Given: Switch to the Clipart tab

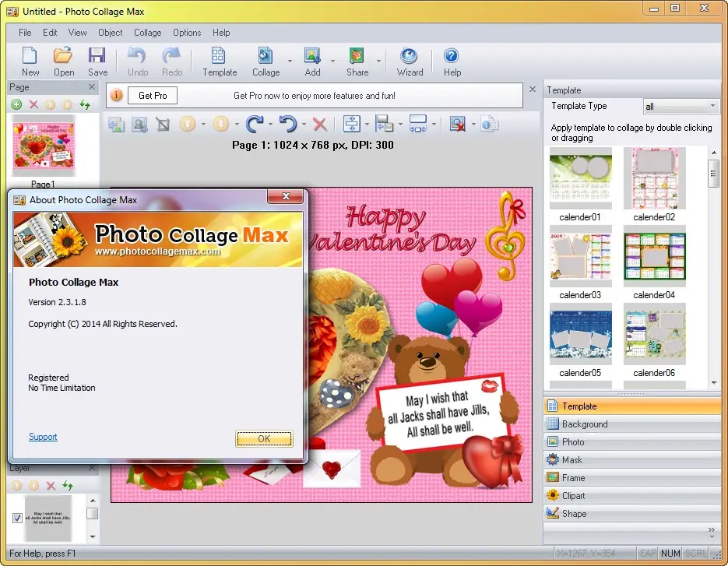Looking at the screenshot, I should pos(573,496).
